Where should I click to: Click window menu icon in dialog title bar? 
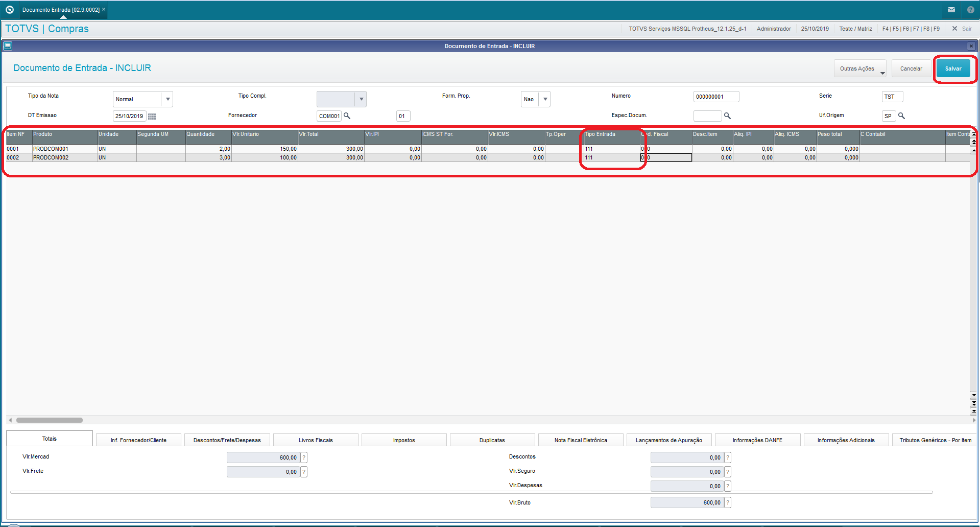point(8,46)
